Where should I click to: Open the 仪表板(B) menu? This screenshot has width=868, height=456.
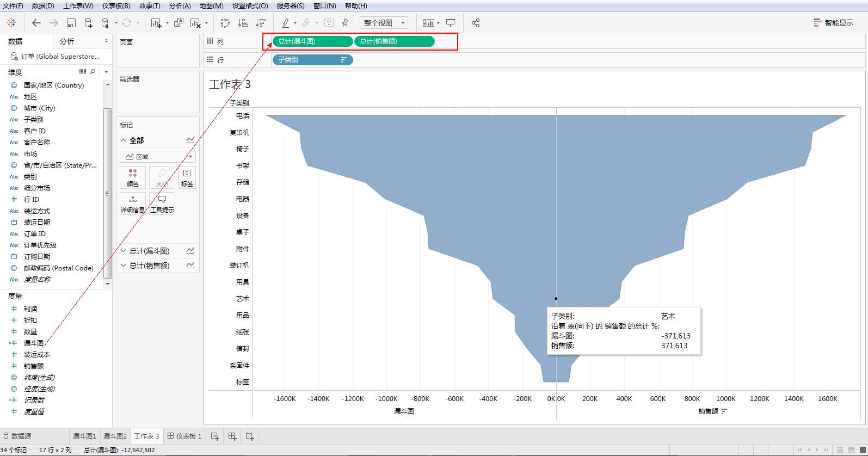116,6
